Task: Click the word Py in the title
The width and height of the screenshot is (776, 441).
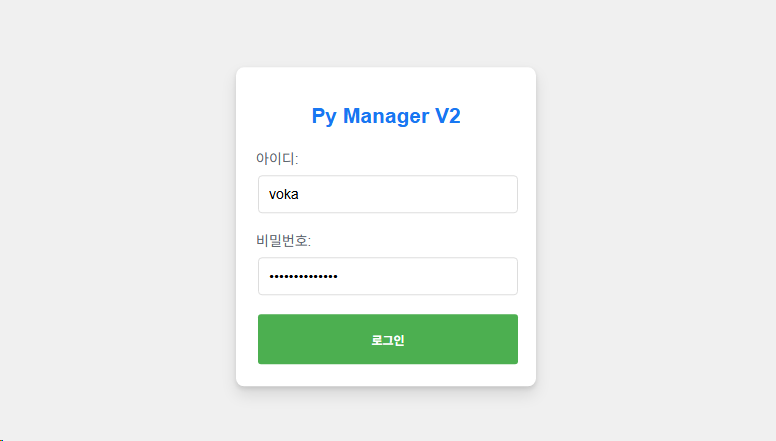Action: 324,117
